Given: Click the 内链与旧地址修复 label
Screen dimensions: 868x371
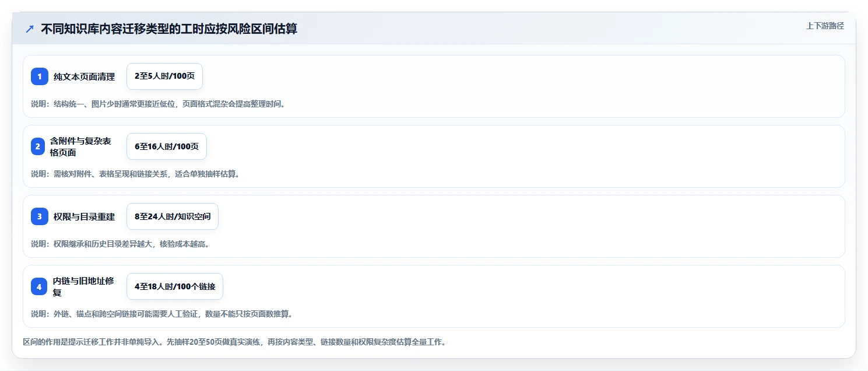Looking at the screenshot, I should pyautogui.click(x=83, y=286).
